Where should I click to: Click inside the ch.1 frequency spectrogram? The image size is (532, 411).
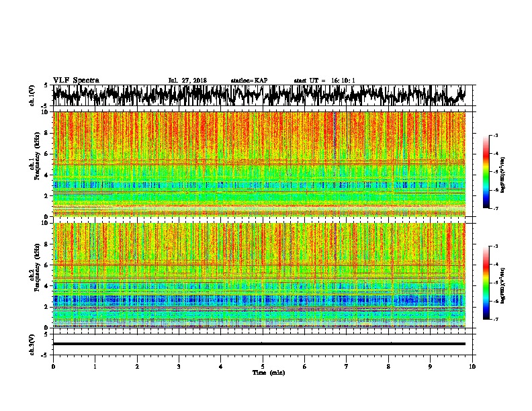(259, 164)
